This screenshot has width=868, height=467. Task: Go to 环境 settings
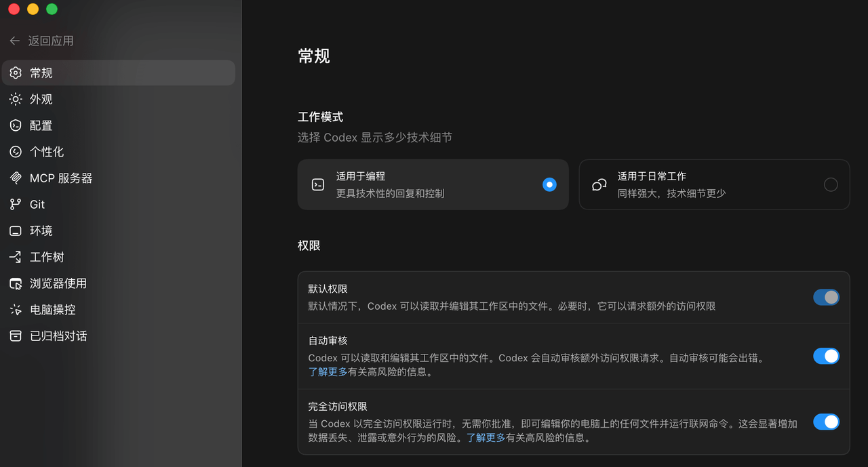(x=119, y=230)
